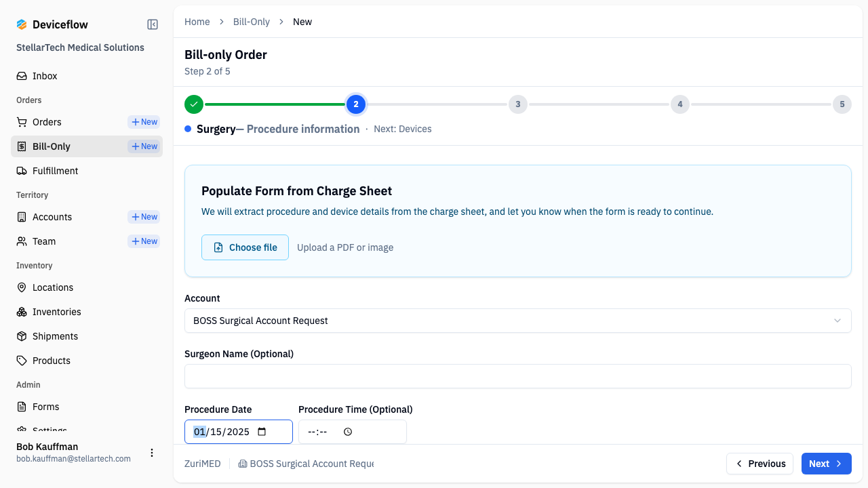868x488 pixels.
Task: Click 'bob.kauffman@stellartech.com' email text
Action: tap(73, 459)
